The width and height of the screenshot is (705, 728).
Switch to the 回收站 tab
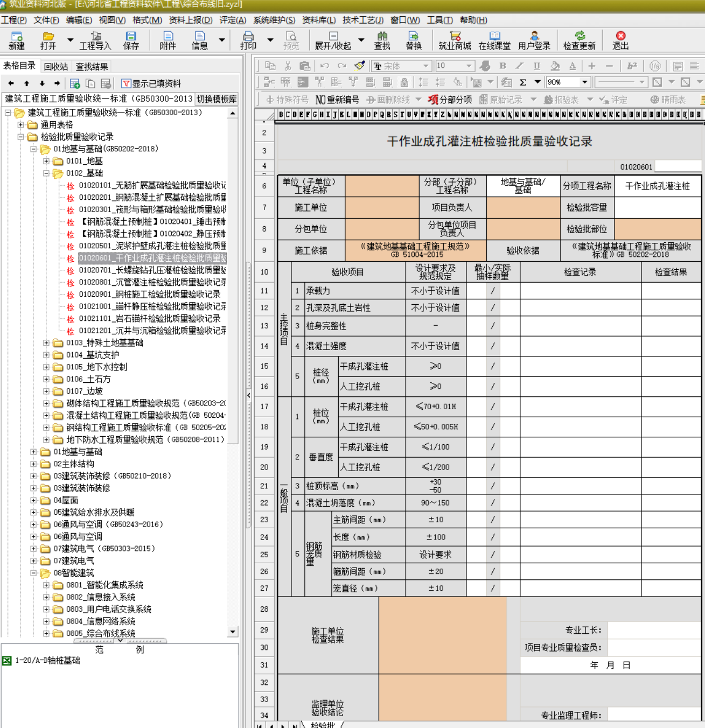(x=56, y=66)
